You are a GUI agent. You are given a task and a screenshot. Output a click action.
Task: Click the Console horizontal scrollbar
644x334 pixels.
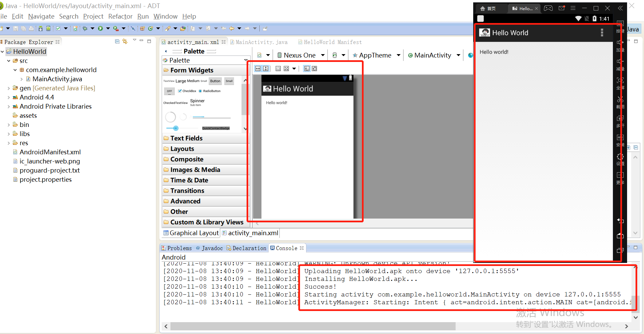tap(313, 326)
